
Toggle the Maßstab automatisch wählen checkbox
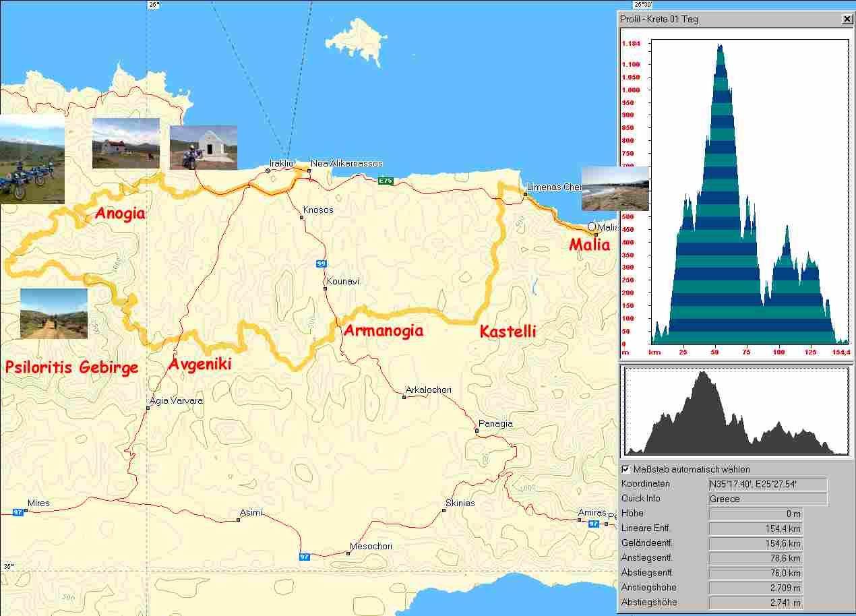coord(625,469)
